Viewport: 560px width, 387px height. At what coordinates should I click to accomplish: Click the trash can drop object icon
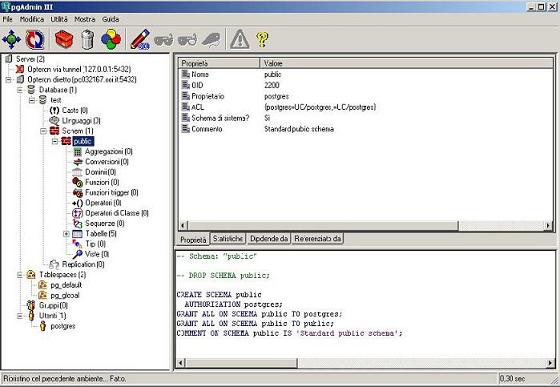point(88,39)
